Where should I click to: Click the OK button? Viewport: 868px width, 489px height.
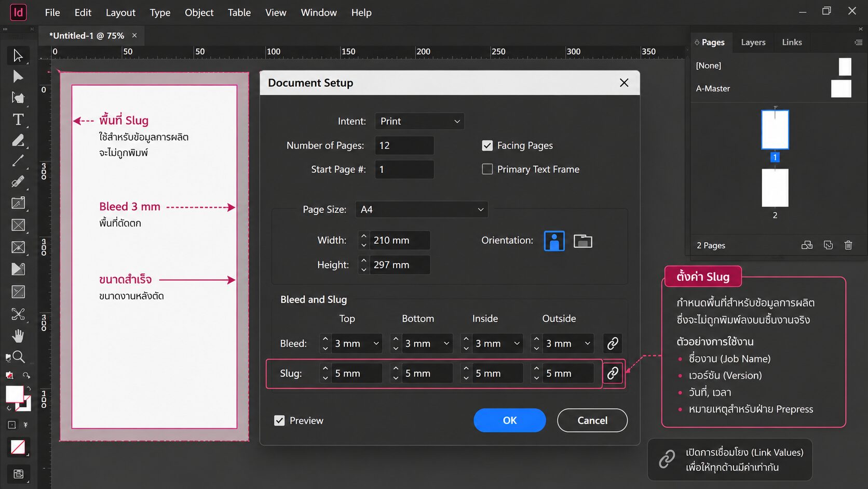[x=509, y=420]
